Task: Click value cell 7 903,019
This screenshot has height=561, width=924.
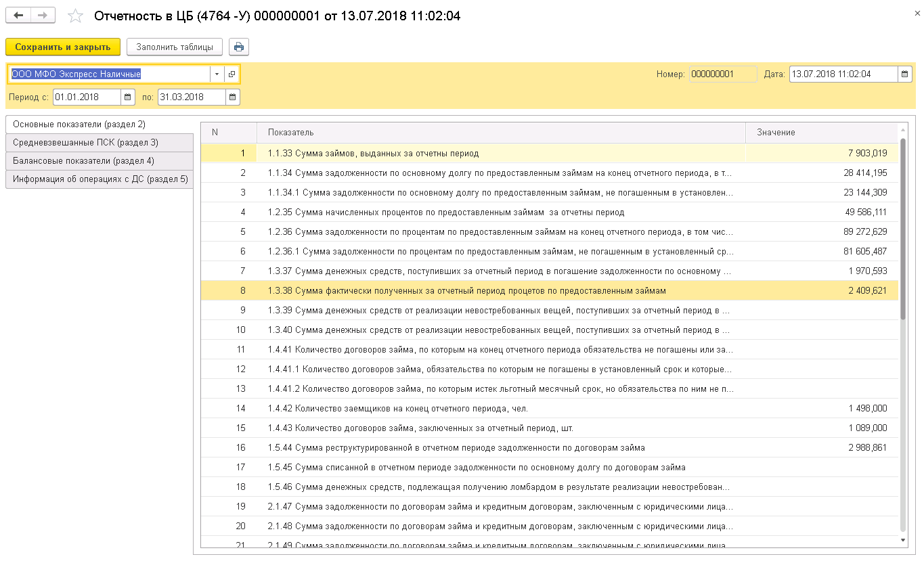Action: [x=822, y=154]
